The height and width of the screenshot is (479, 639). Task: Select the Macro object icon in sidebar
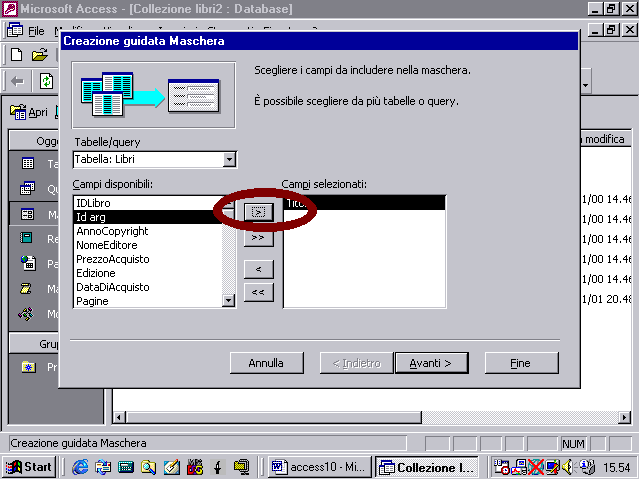click(26, 289)
